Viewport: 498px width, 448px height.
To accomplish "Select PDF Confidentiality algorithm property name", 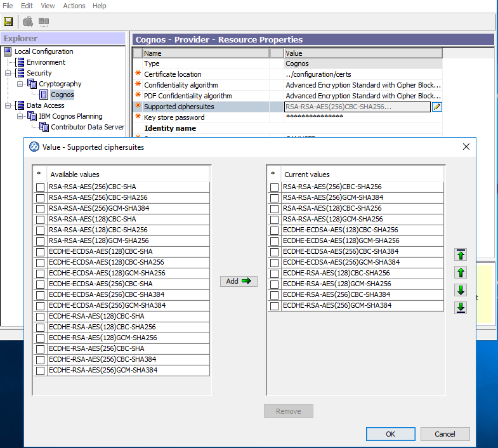I will 188,96.
